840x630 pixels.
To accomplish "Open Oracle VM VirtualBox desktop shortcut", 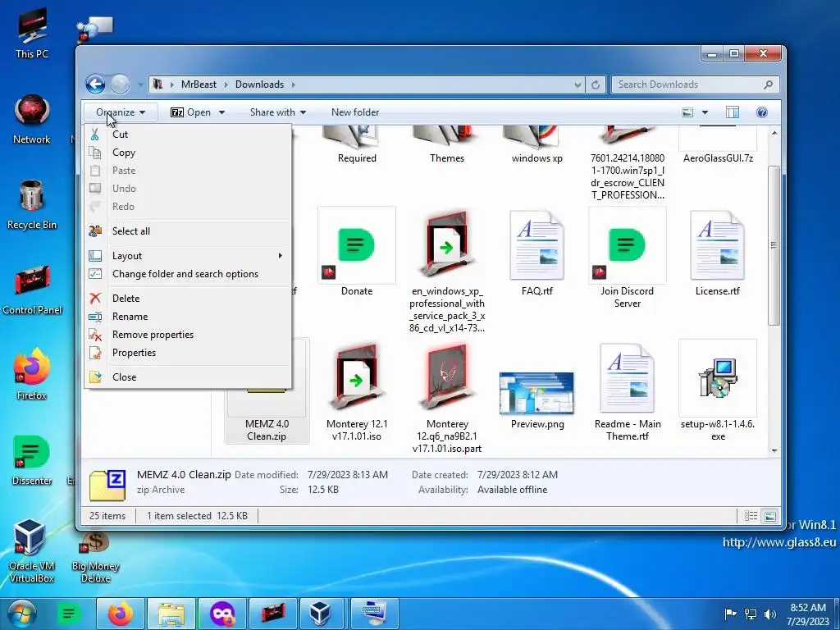I will point(32,550).
